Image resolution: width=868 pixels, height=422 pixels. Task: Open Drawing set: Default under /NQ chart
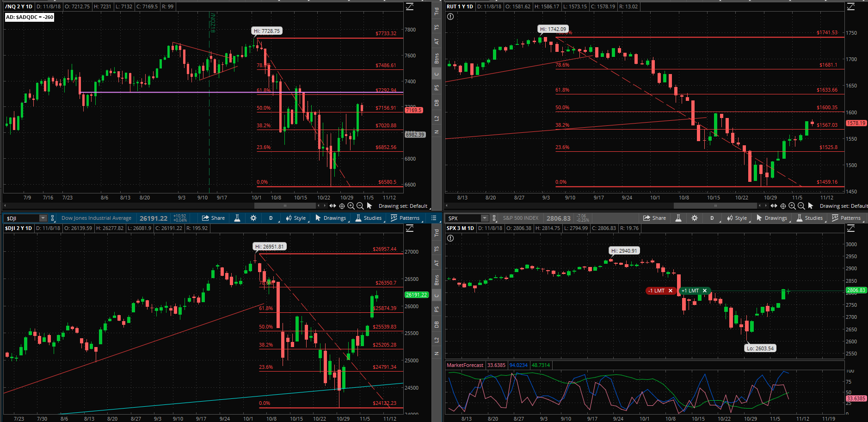coord(403,206)
